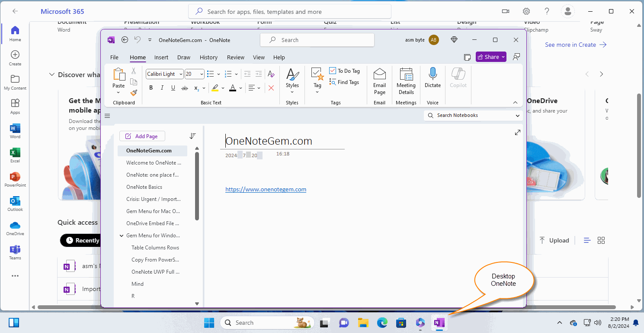
Task: Open the font name dropdown Calibri Light
Action: (x=181, y=74)
